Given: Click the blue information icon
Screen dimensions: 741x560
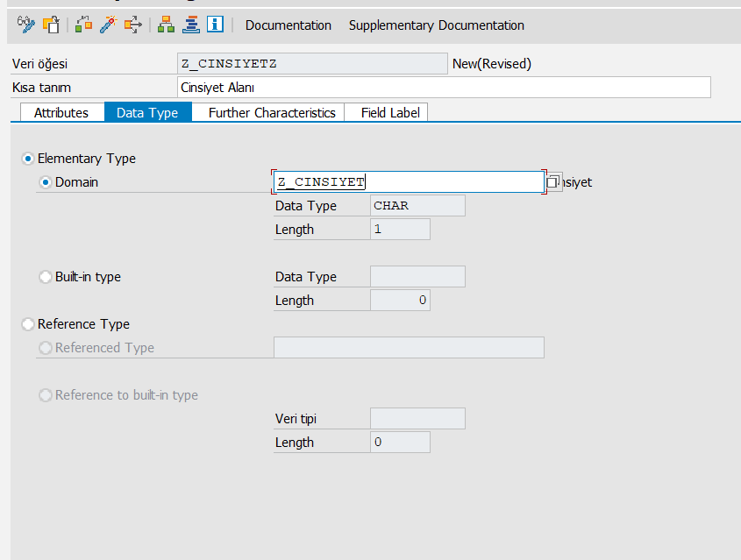Looking at the screenshot, I should click(x=215, y=25).
